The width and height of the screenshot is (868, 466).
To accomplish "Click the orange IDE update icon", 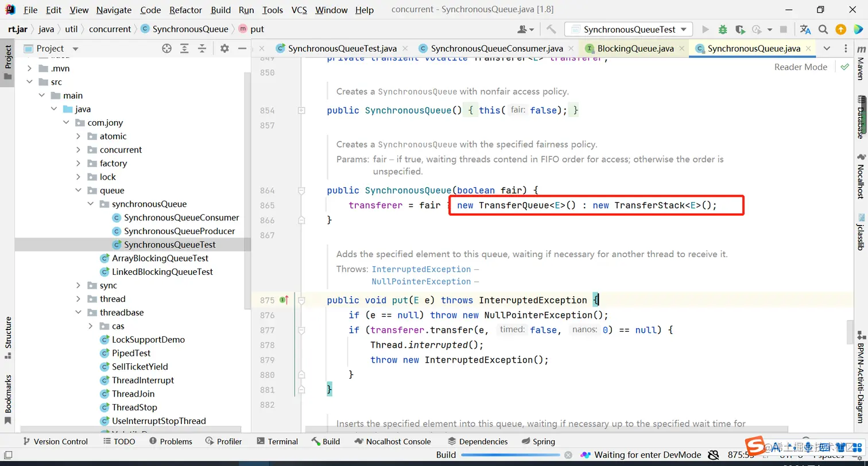I will point(840,29).
